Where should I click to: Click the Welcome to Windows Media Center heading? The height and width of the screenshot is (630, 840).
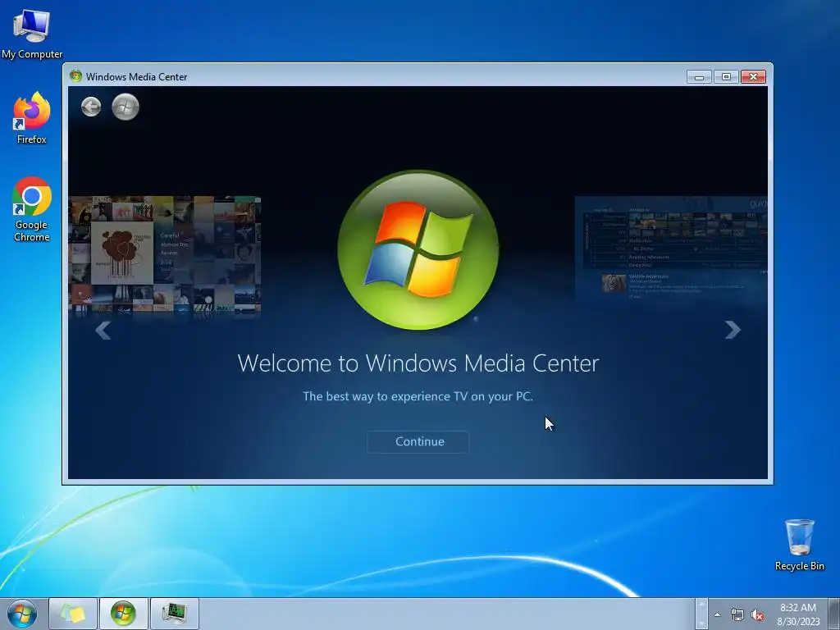coord(418,363)
